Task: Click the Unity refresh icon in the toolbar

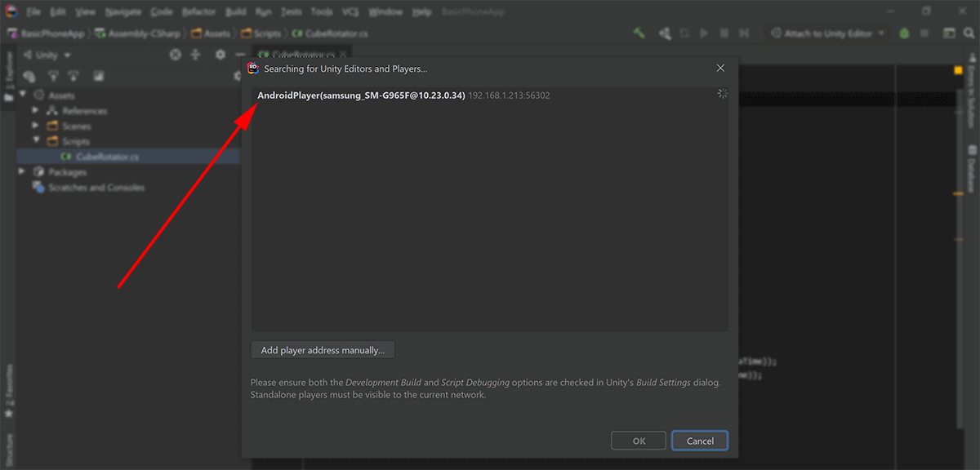Action: (x=684, y=33)
